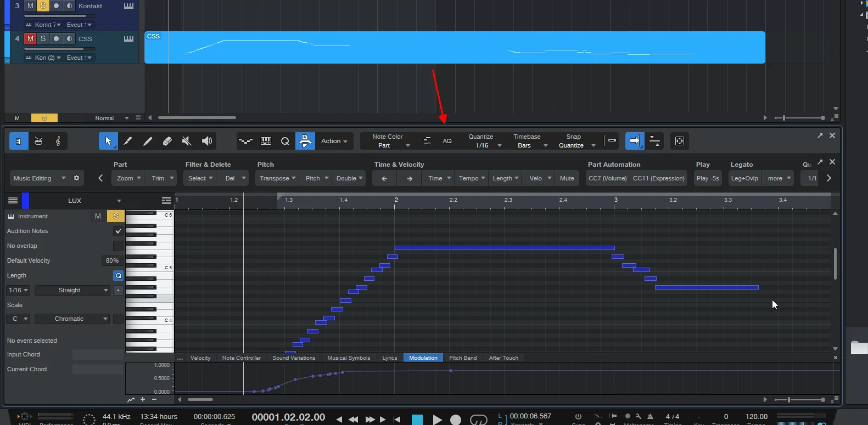Select the Listen (speaker) tool
Screen dimensions: 868x425
(206, 141)
